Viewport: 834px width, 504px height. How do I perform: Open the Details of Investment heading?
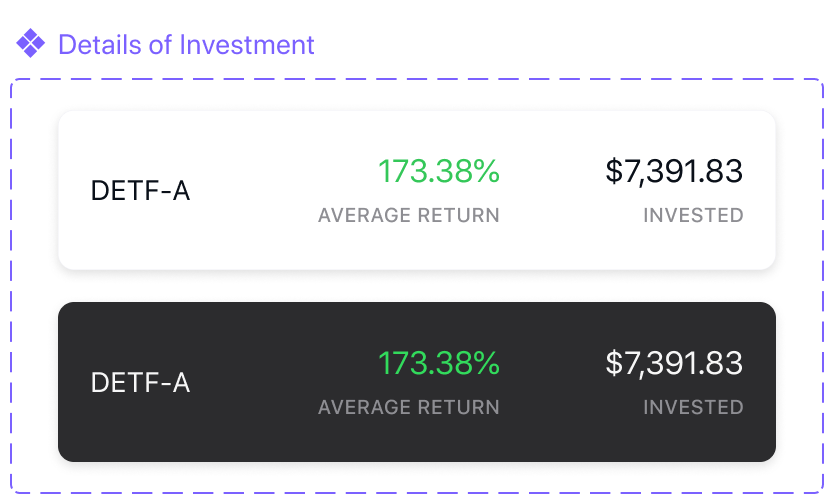pyautogui.click(x=186, y=45)
